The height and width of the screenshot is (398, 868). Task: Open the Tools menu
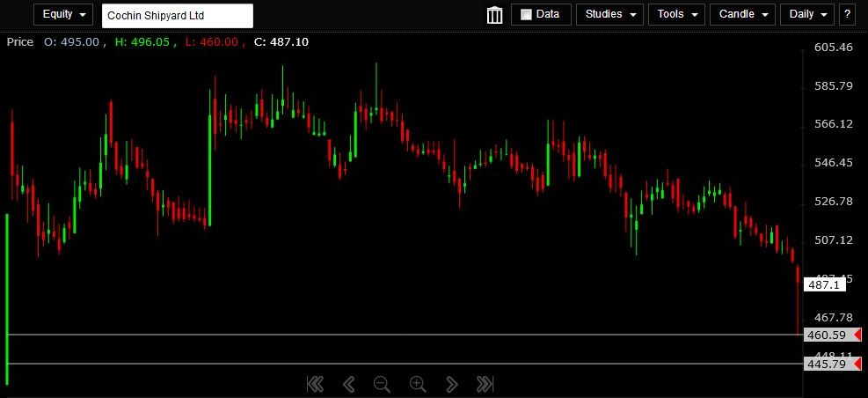click(x=676, y=15)
